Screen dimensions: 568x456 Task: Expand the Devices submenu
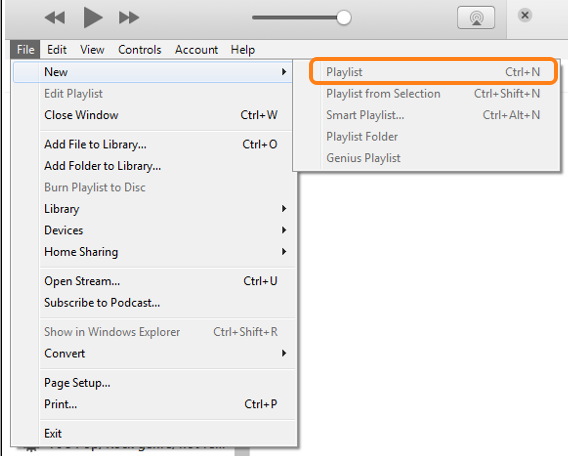pyautogui.click(x=153, y=230)
